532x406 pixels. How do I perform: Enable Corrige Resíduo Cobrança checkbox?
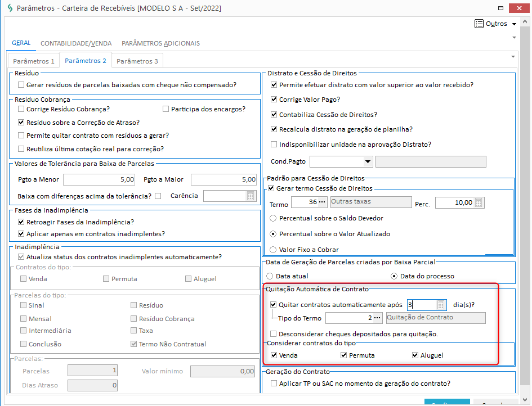21,109
